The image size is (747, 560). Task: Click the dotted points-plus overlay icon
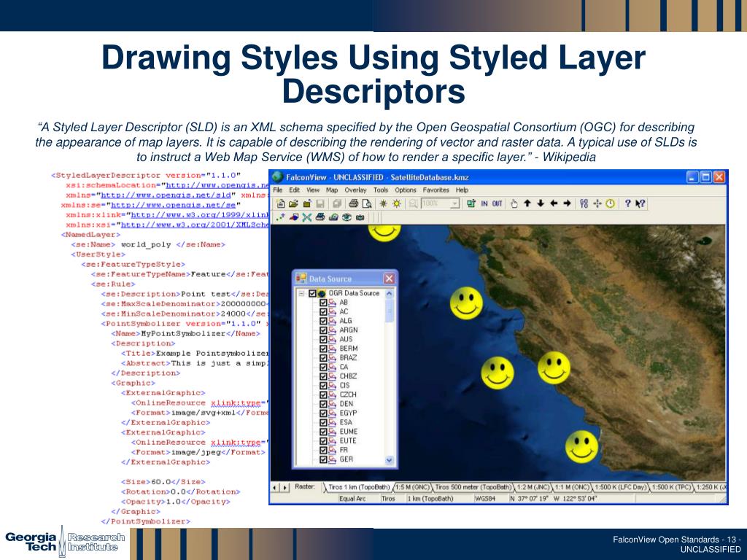[280, 217]
